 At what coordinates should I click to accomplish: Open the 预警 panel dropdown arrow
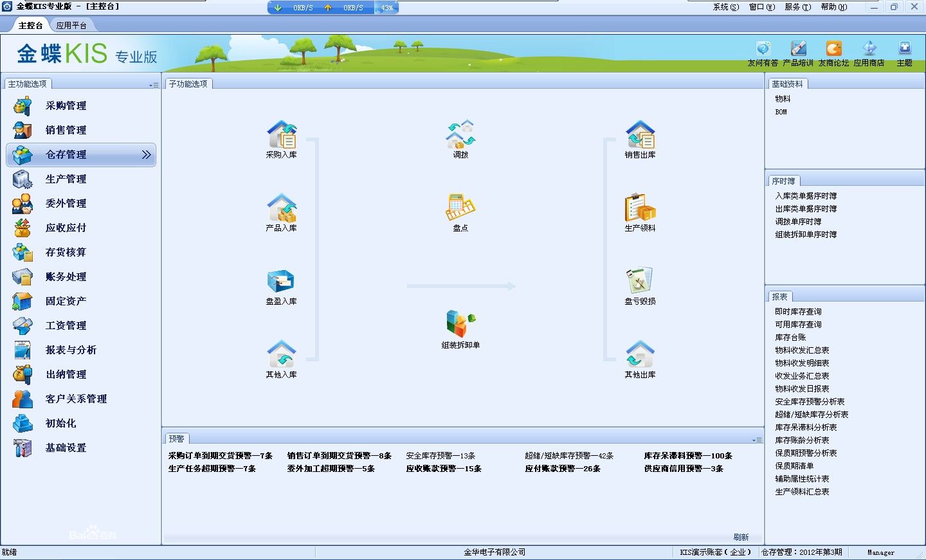tap(757, 440)
